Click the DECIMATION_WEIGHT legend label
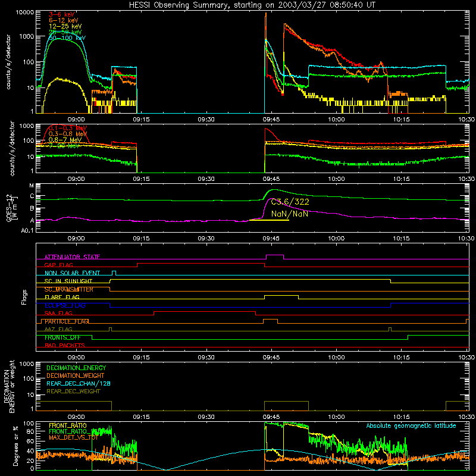 click(76, 375)
